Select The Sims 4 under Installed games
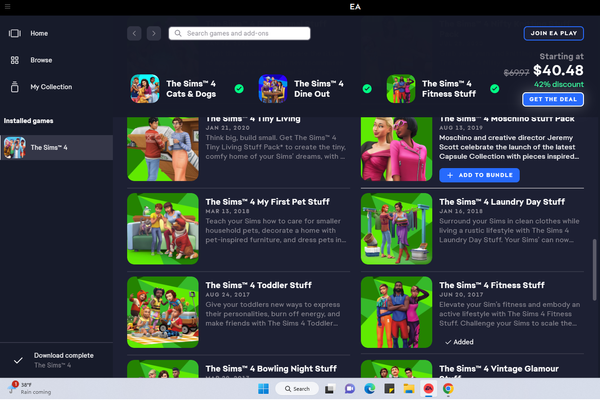Screen dimensions: 600x400 57,147
